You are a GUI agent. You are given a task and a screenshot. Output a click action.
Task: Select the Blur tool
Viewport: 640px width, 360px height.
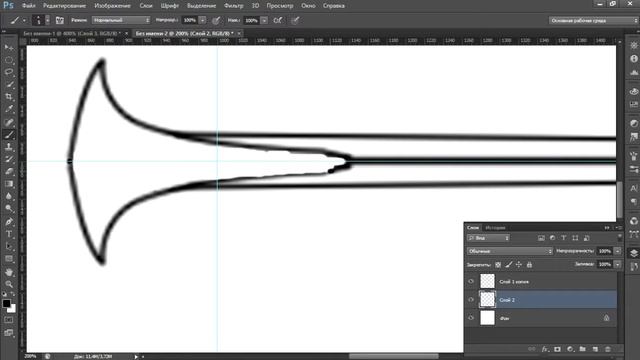[x=9, y=196]
